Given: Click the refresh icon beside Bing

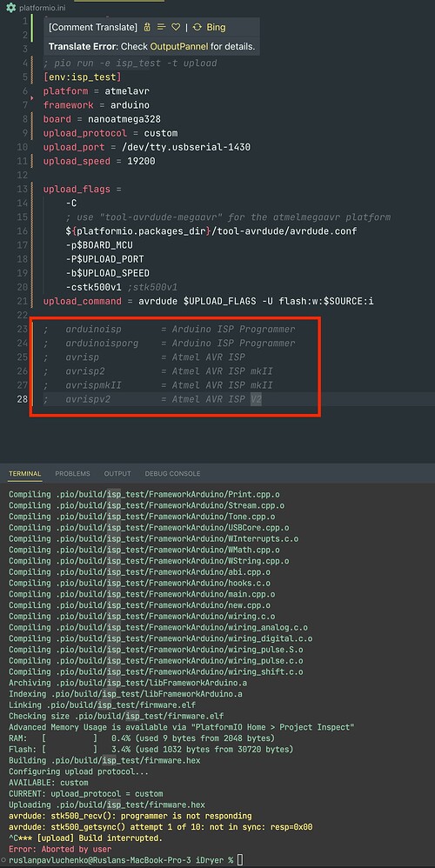Looking at the screenshot, I should (x=197, y=27).
